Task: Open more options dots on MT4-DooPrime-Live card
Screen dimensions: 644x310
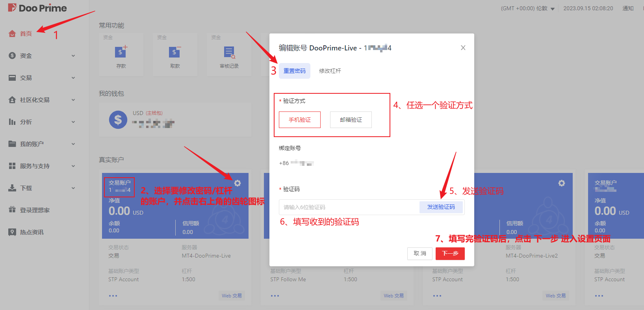Action: click(113, 296)
